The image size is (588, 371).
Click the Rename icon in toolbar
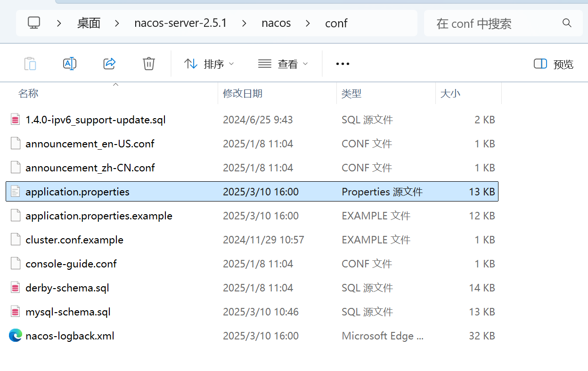pyautogui.click(x=70, y=64)
